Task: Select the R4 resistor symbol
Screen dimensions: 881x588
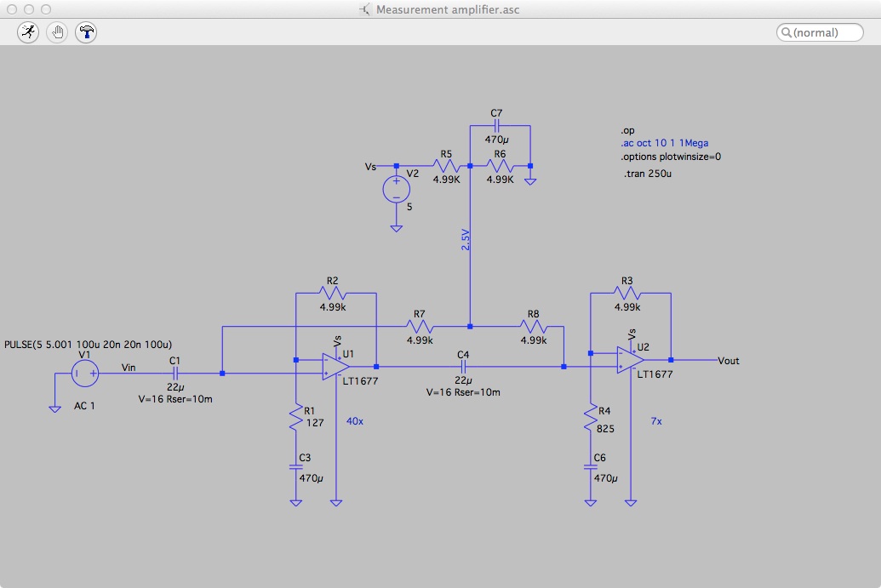Action: pos(590,419)
